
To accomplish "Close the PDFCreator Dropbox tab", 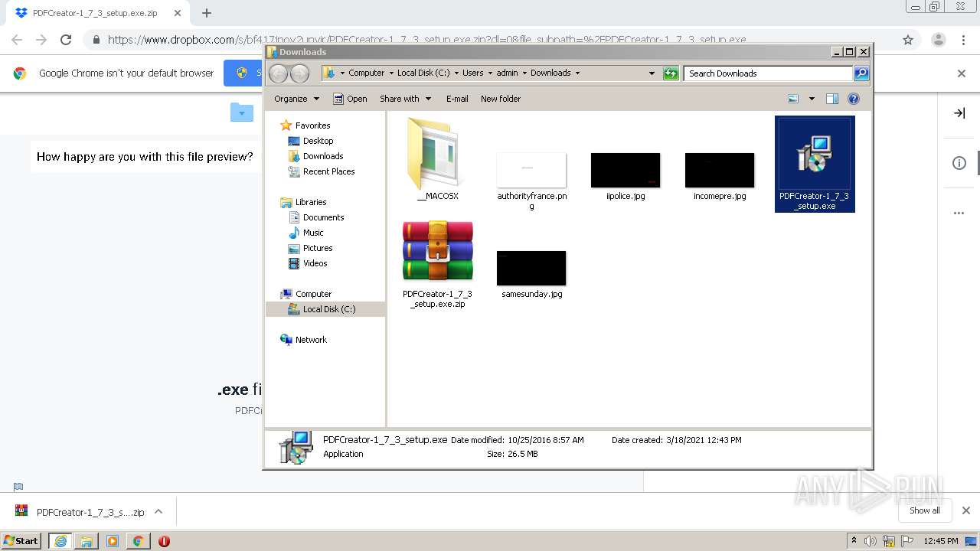I will pyautogui.click(x=178, y=13).
